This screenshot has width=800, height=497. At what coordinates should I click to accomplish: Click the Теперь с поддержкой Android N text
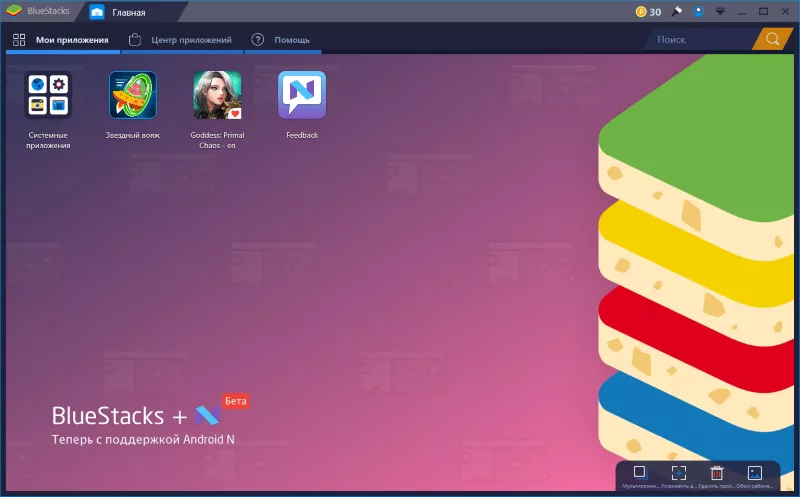[143, 439]
